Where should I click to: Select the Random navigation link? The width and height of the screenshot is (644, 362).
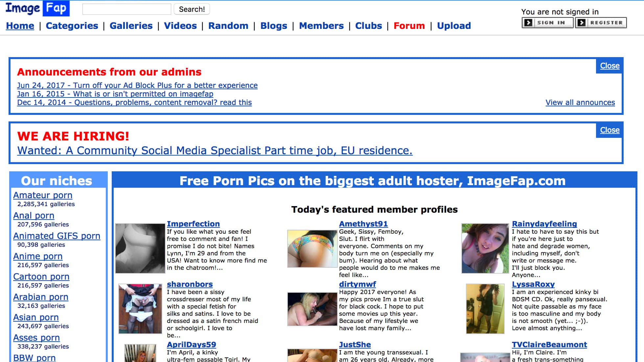pos(228,26)
